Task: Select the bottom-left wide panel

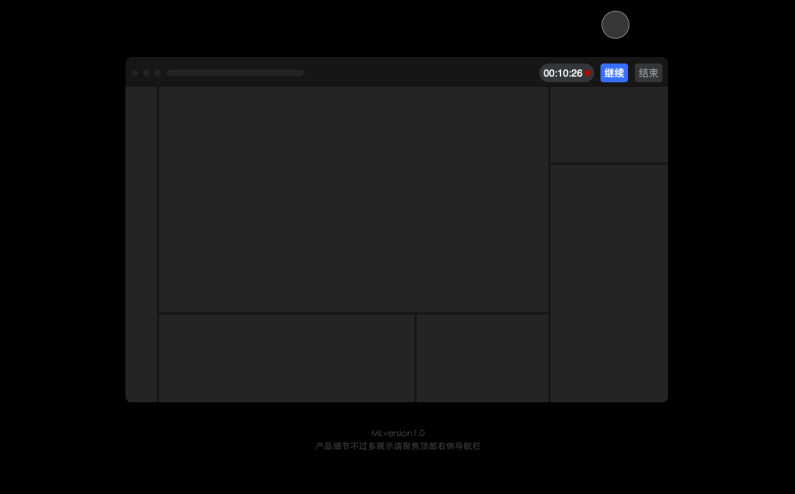Action: pyautogui.click(x=286, y=358)
